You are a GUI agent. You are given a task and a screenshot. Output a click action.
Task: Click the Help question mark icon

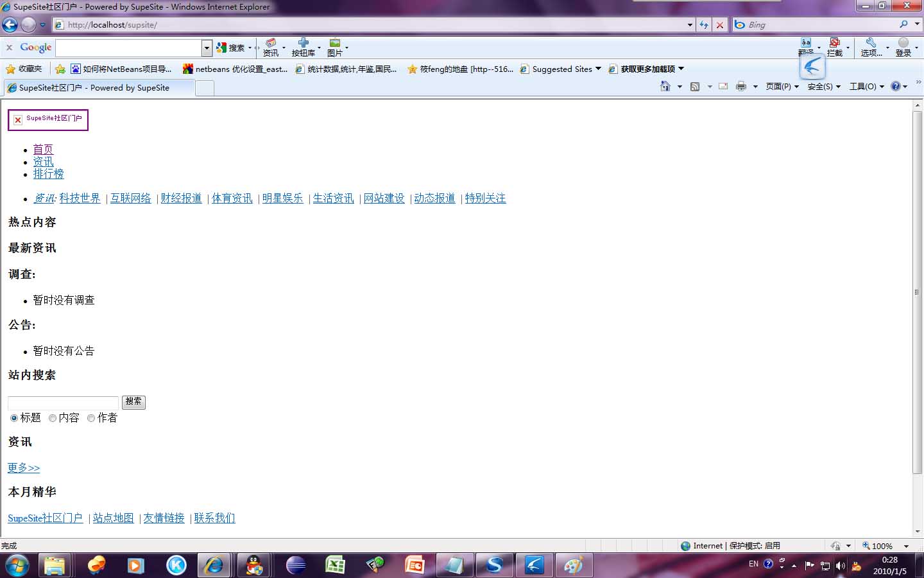point(896,87)
